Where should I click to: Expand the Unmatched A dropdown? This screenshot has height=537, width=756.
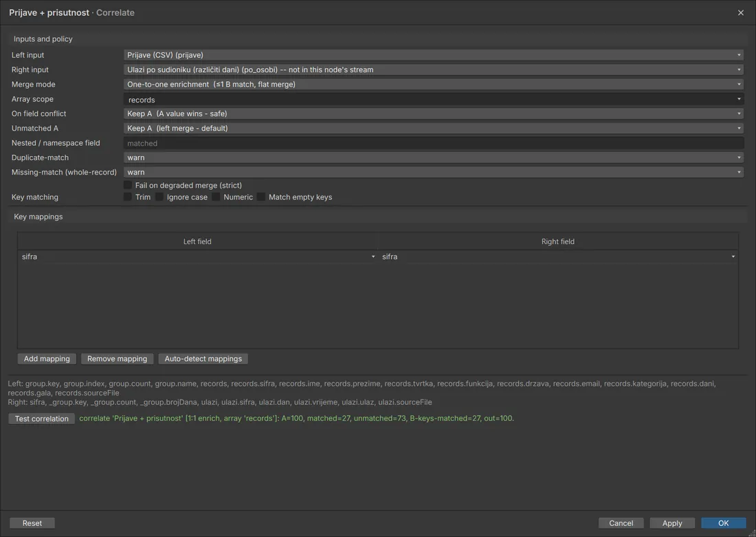click(x=434, y=129)
